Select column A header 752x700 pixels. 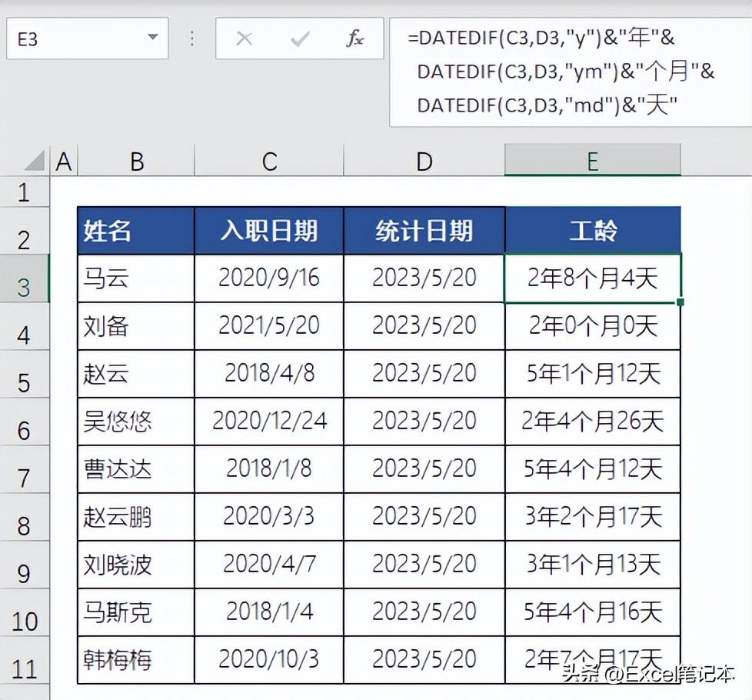pos(64,161)
